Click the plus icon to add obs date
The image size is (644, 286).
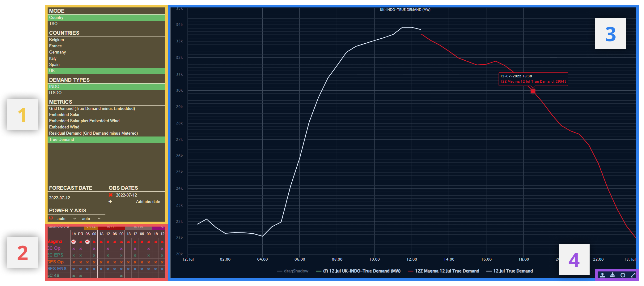pos(110,201)
